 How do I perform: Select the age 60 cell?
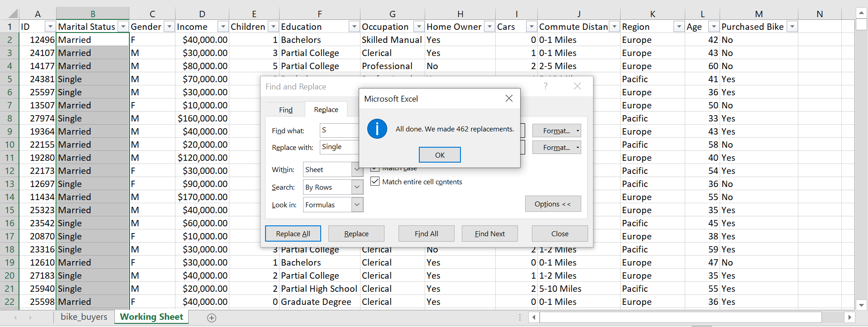pos(702,66)
